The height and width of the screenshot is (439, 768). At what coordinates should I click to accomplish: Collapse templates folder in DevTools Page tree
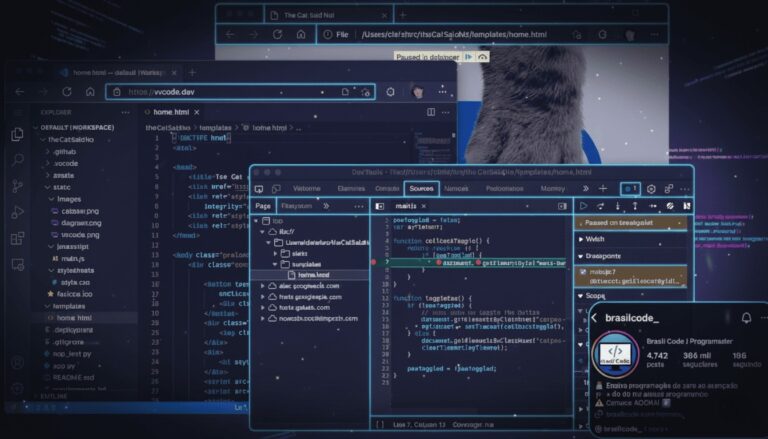click(275, 264)
